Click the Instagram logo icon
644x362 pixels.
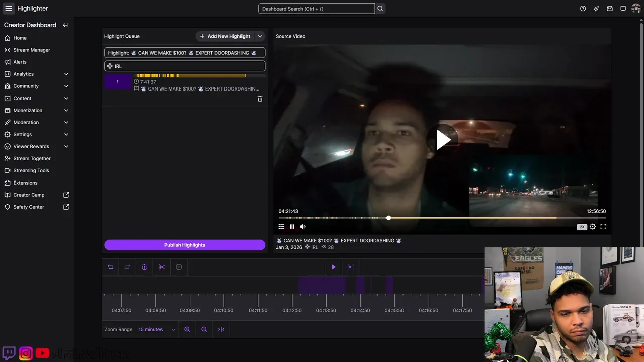pos(26,353)
